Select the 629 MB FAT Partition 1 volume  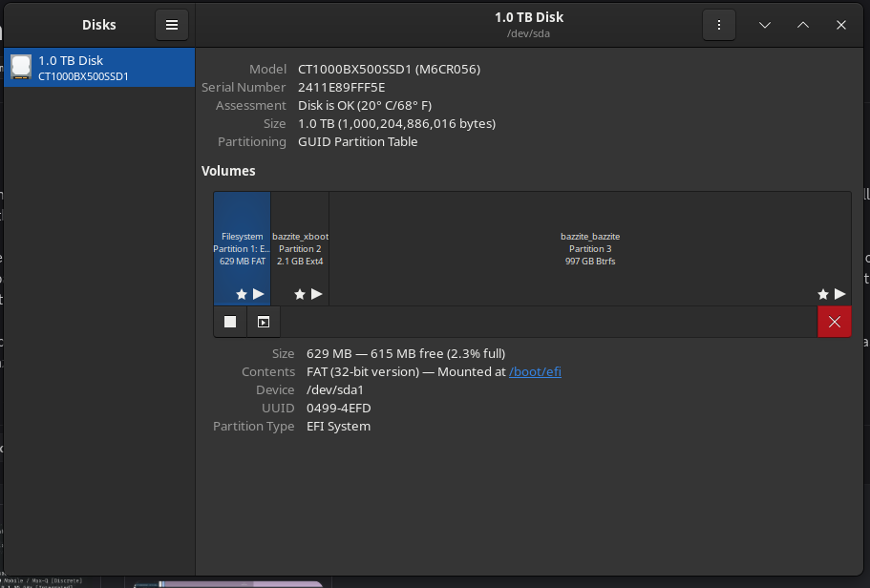242,248
